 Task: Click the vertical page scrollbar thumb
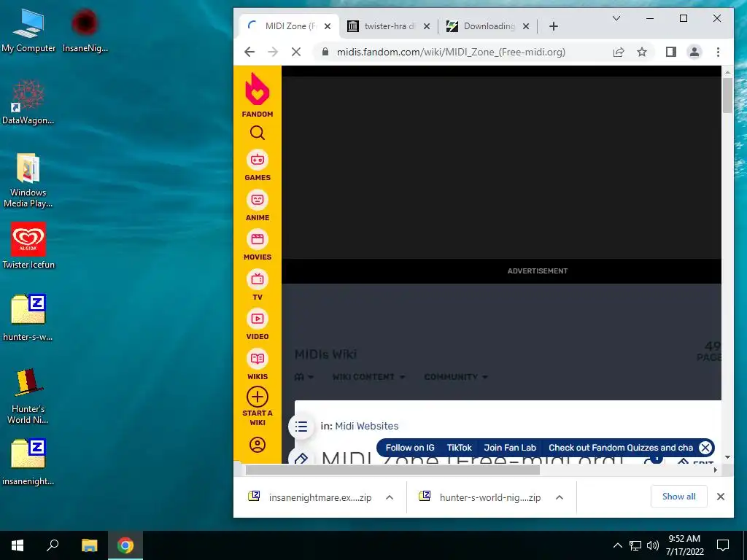(727, 96)
